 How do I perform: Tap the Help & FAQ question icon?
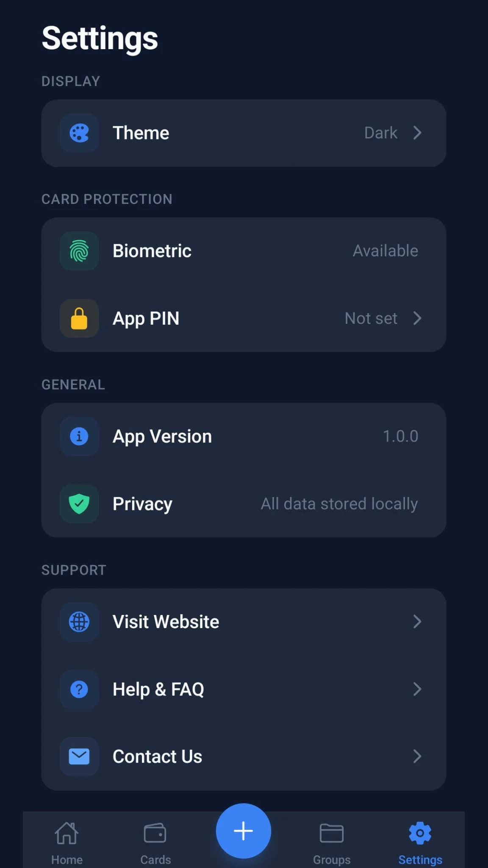(79, 689)
